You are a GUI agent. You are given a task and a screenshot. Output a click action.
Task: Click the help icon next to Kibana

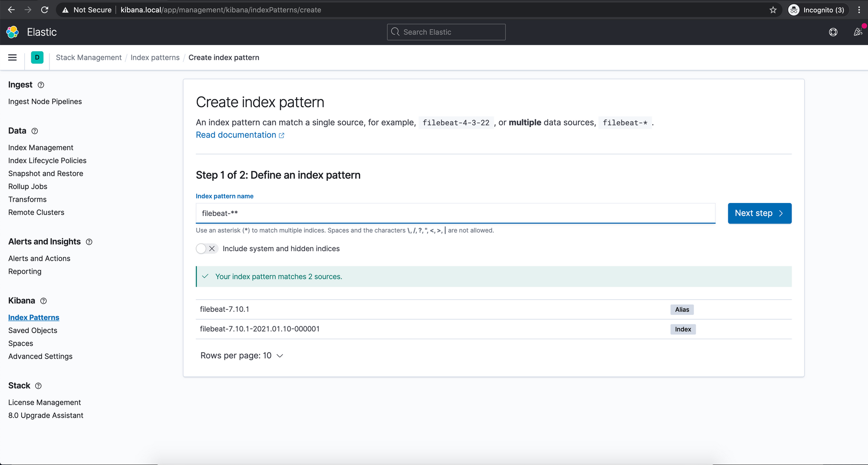43,301
